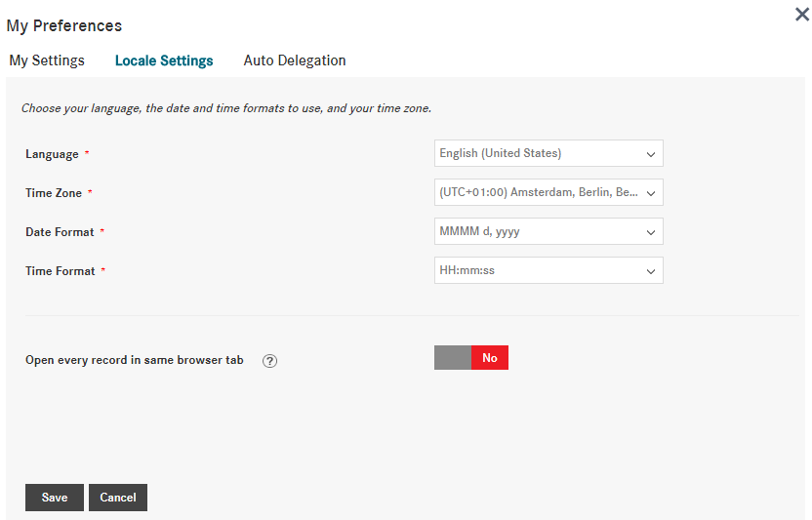Open the Auto Delegation tab
812x520 pixels.
click(x=295, y=60)
